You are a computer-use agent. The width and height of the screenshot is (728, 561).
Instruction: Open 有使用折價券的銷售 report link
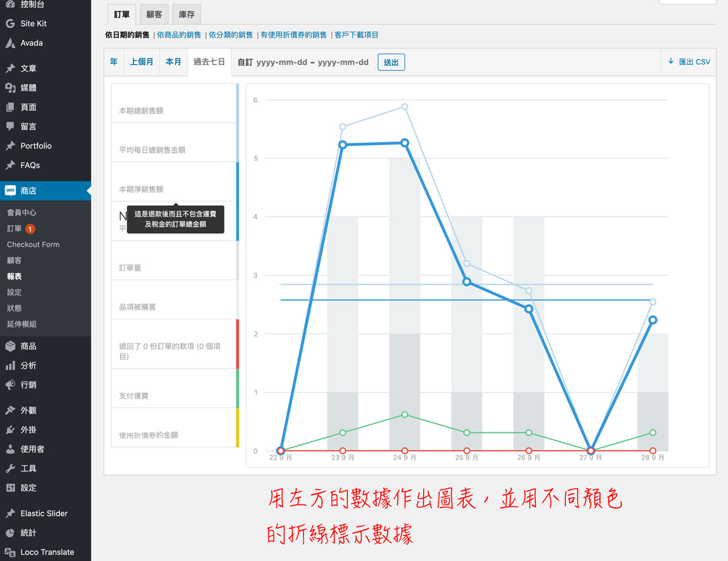pos(294,35)
